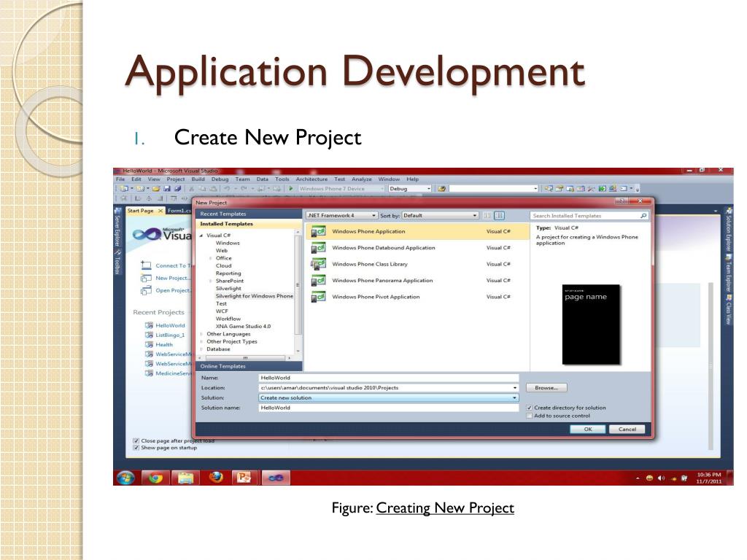Click the page name preview thumbnail
Image resolution: width=747 pixels, height=560 pixels.
click(591, 324)
